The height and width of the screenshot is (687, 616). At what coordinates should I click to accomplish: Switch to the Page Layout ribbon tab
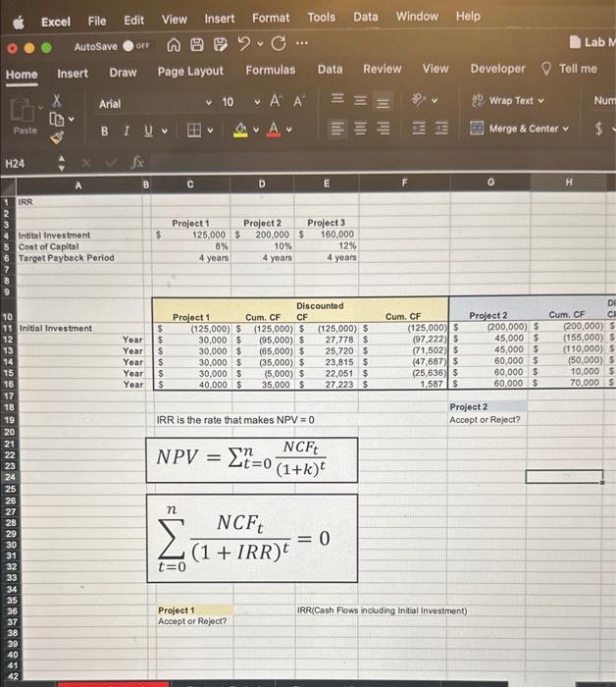[190, 72]
